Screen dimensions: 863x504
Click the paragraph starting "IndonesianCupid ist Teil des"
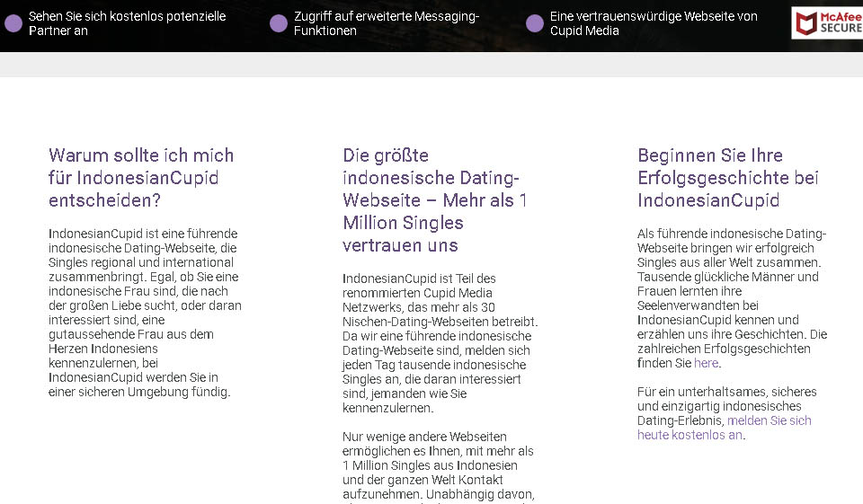439,343
